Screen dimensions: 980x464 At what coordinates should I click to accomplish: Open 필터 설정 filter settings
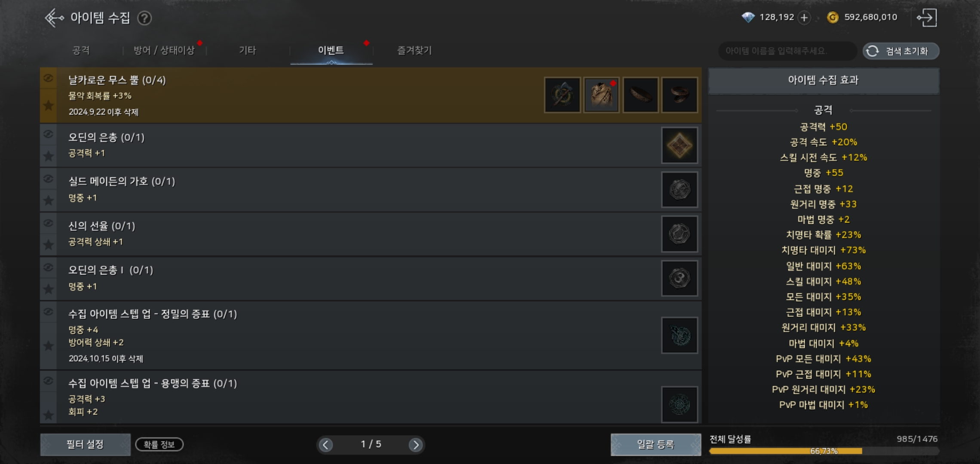[x=85, y=444]
